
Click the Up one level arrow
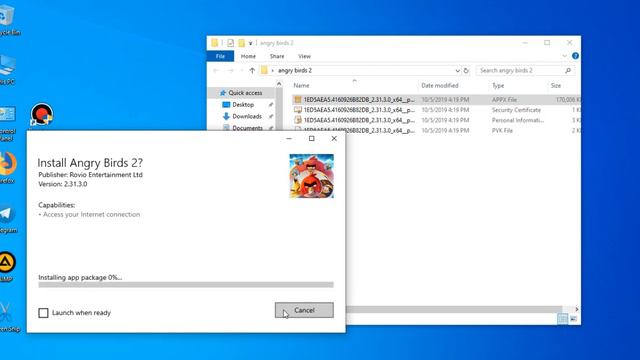252,71
